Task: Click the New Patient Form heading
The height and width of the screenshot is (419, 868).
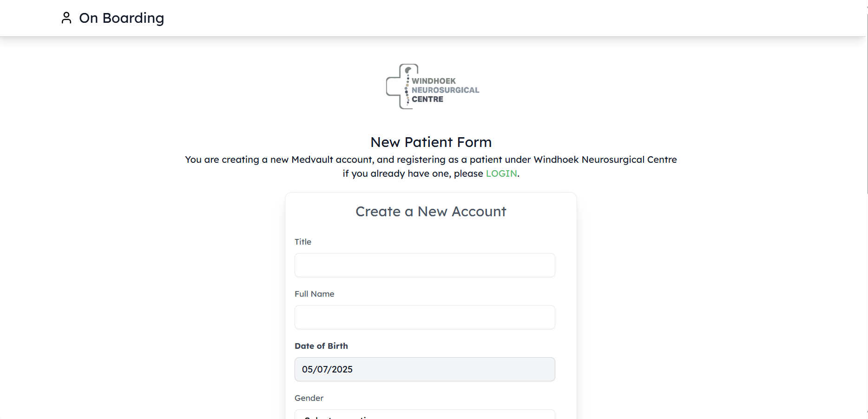Action: [x=431, y=142]
